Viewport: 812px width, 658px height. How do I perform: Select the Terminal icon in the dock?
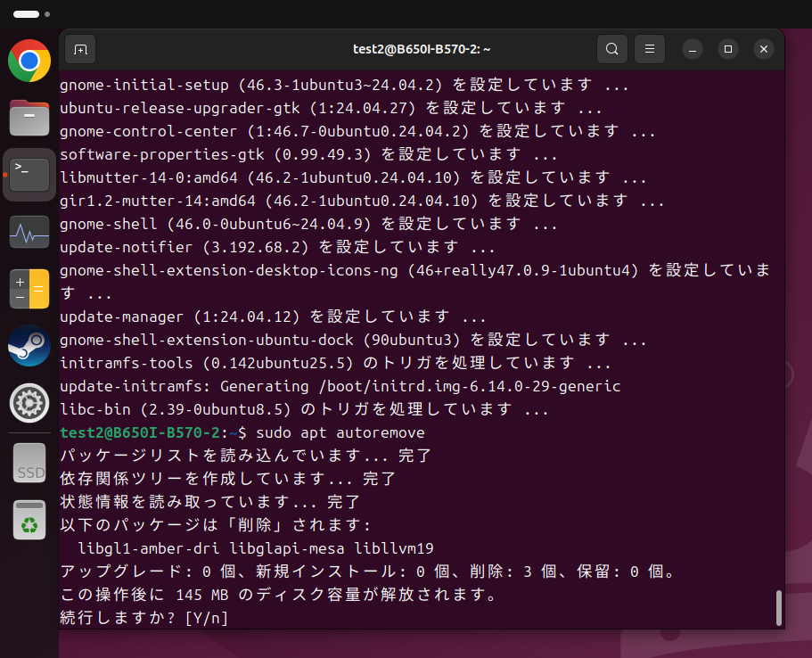pos(29,175)
